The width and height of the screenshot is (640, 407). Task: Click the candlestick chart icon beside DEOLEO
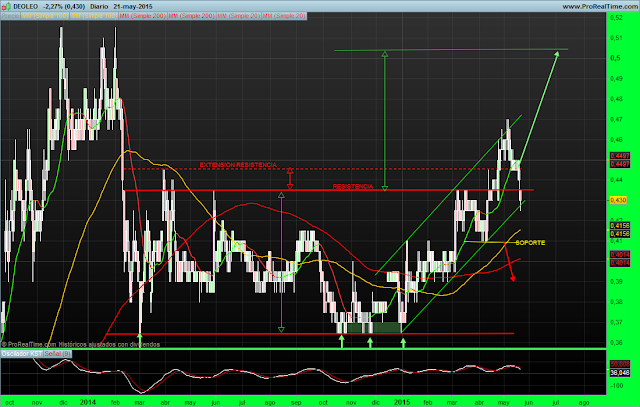tap(6, 6)
